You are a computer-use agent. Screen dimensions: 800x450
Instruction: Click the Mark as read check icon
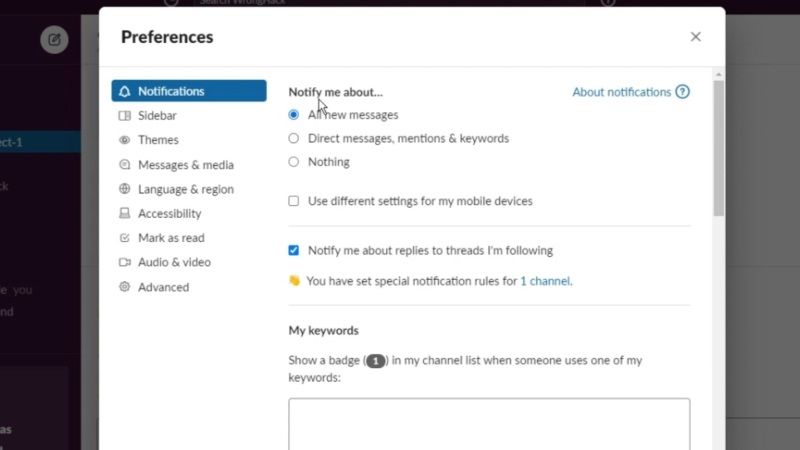pyautogui.click(x=124, y=238)
